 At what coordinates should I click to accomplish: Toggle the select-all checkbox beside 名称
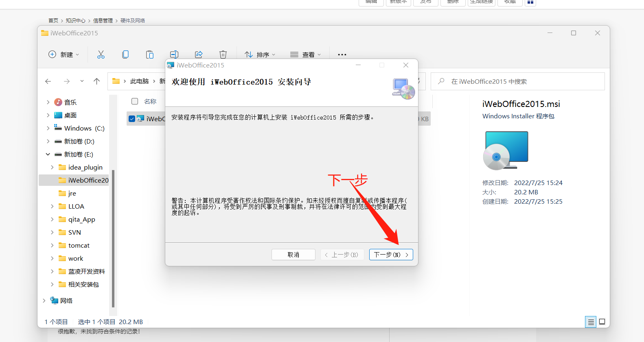click(x=135, y=101)
